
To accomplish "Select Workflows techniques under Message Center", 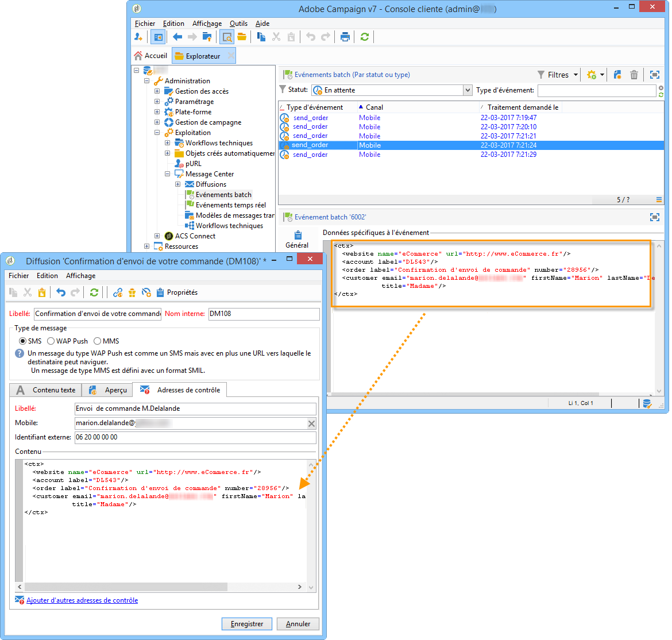I will pyautogui.click(x=229, y=226).
